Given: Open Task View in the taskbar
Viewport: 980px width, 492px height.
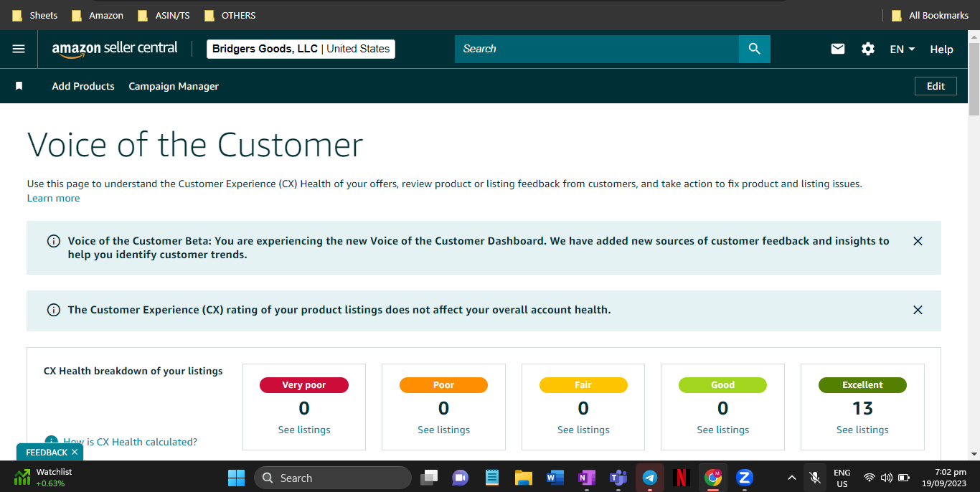Looking at the screenshot, I should [429, 478].
